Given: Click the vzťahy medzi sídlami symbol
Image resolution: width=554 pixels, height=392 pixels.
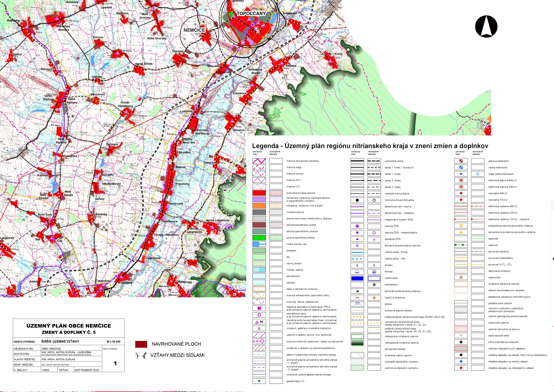Looking at the screenshot, I should pos(141,356).
